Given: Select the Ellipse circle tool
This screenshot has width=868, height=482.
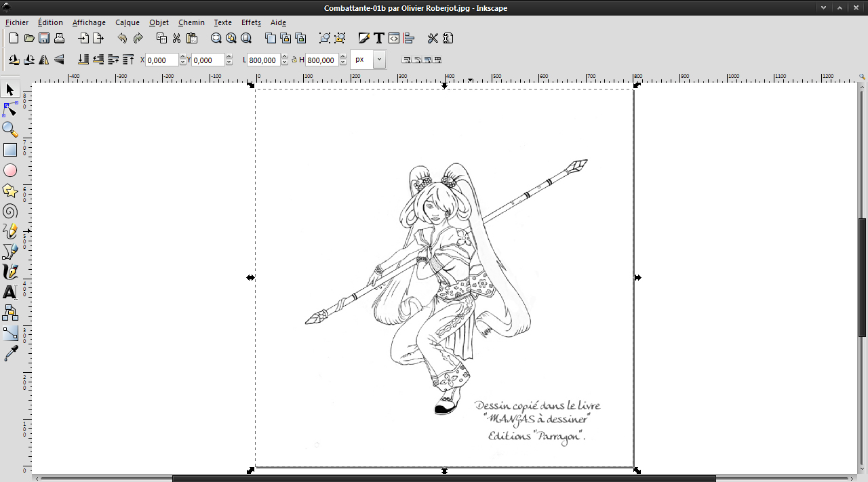Looking at the screenshot, I should click(9, 170).
